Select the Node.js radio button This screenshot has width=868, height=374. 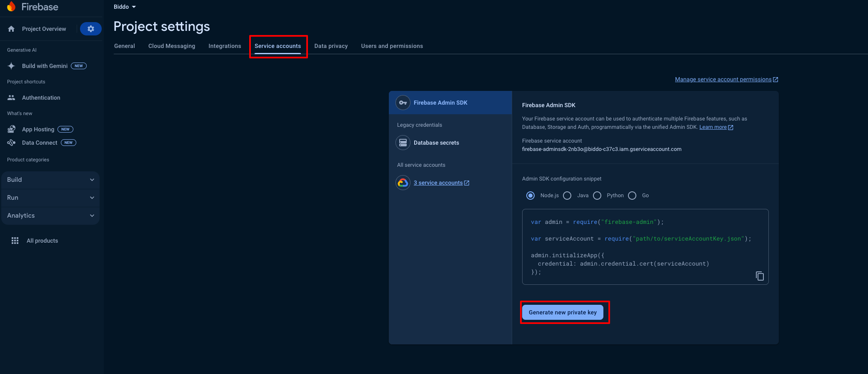pyautogui.click(x=530, y=196)
